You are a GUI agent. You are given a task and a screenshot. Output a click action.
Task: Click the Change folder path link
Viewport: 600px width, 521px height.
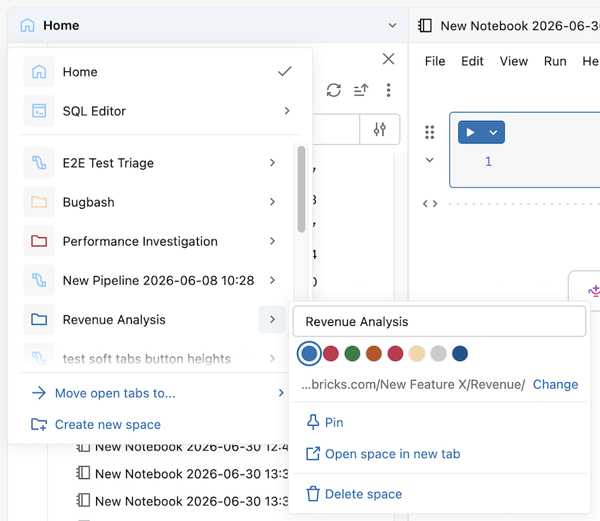point(556,384)
